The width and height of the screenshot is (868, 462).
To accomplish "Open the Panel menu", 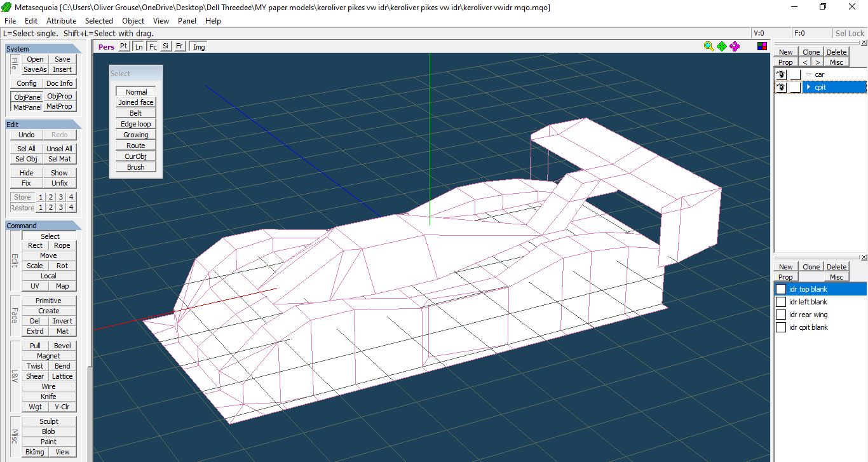I will [x=187, y=21].
